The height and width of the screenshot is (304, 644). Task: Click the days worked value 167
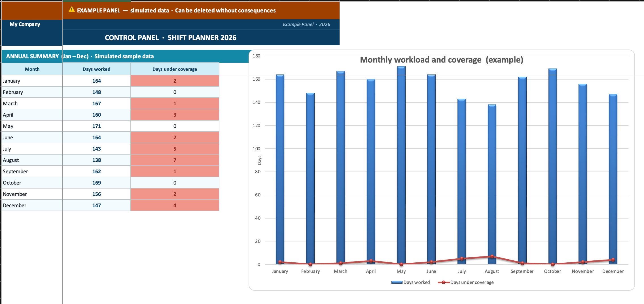[97, 104]
